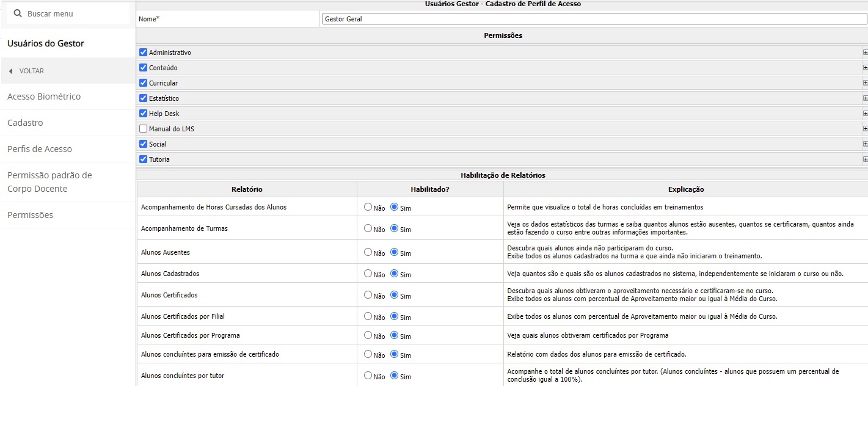The image size is (868, 422).
Task: Uncheck the Administrativo permission checkbox
Action: coord(144,53)
